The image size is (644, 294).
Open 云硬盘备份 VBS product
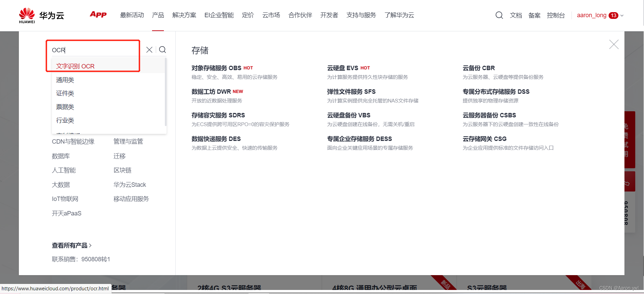point(349,115)
